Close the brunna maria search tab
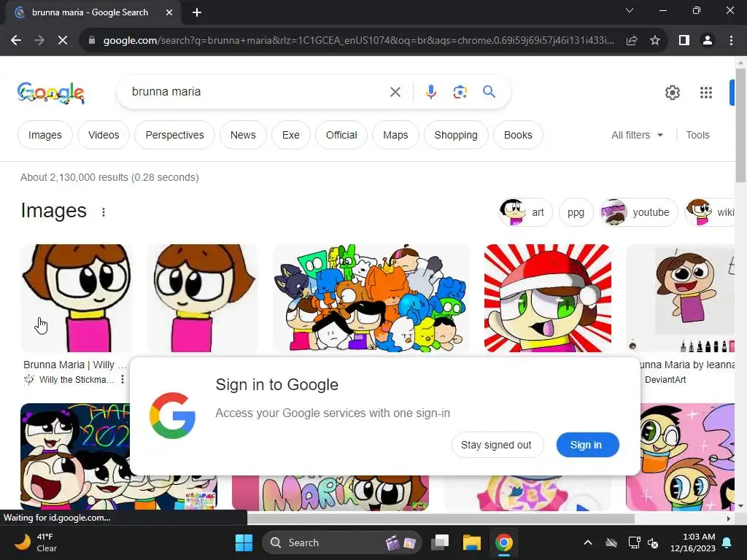747x560 pixels. 169,12
